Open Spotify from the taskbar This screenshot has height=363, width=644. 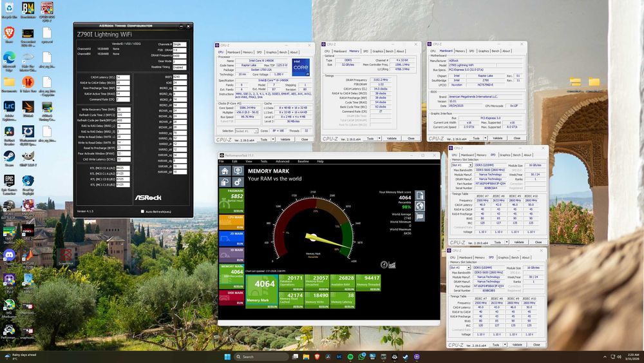coord(350,357)
